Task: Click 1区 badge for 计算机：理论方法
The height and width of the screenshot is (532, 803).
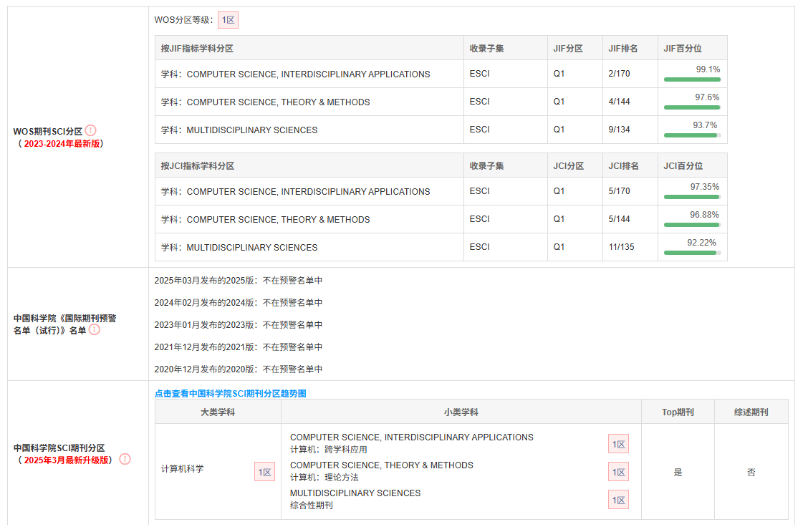Action: 618,472
